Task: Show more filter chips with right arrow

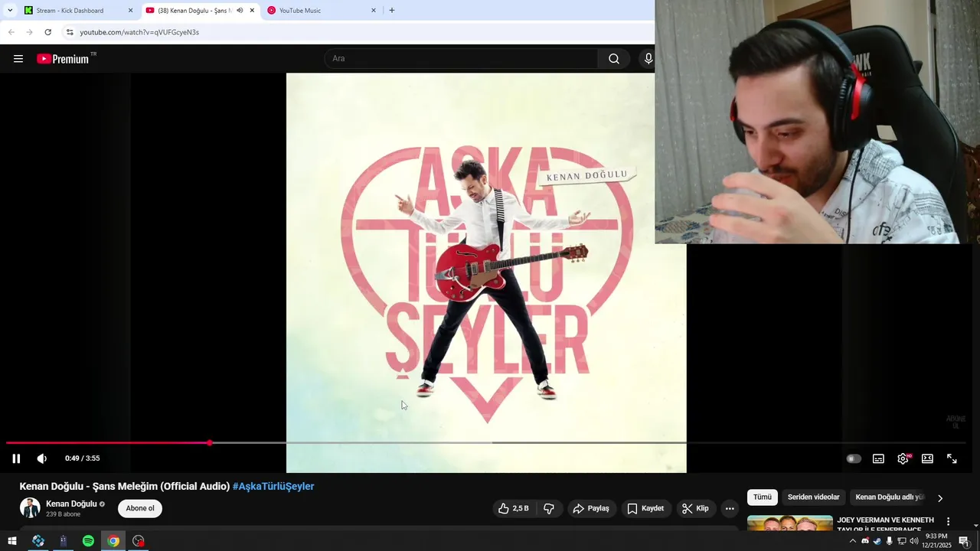Action: (940, 498)
